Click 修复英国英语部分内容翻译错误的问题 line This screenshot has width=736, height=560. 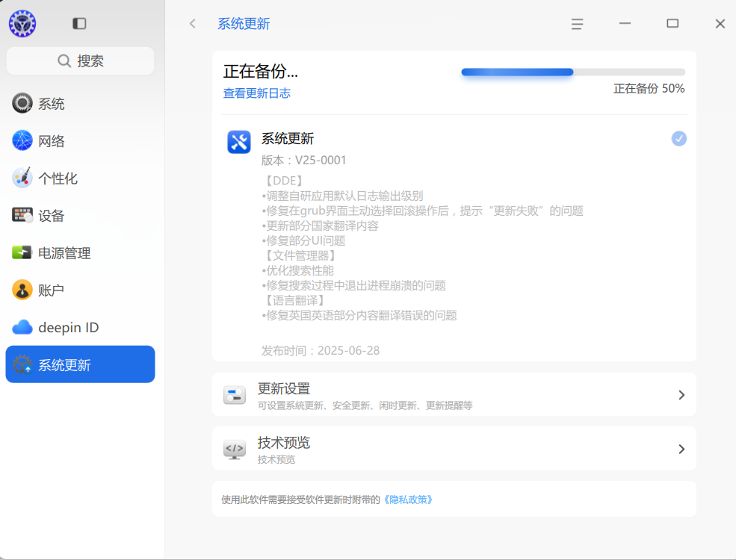[359, 315]
